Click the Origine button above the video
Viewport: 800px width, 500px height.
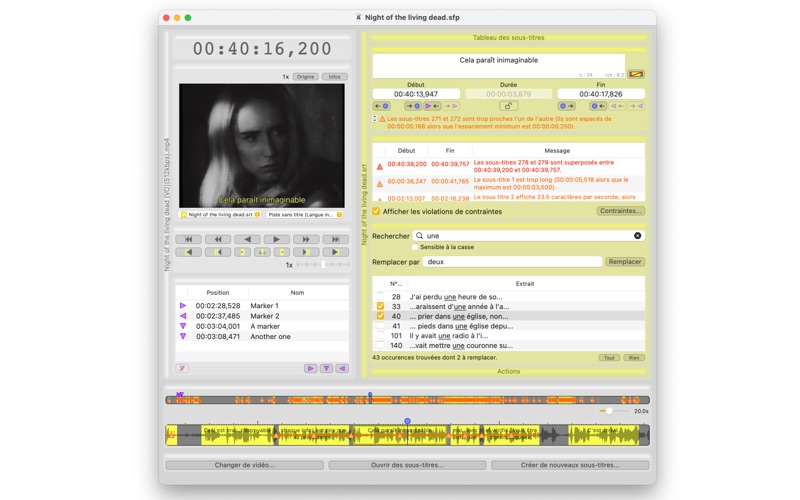pyautogui.click(x=306, y=77)
